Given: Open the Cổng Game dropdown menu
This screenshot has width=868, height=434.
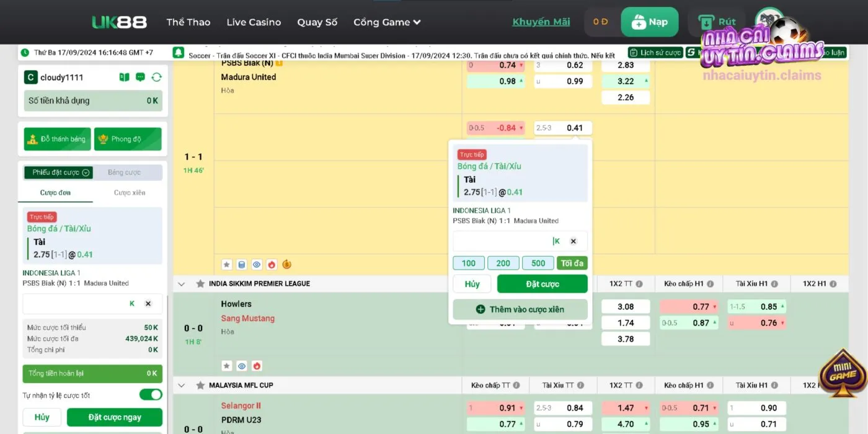Looking at the screenshot, I should pos(387,22).
